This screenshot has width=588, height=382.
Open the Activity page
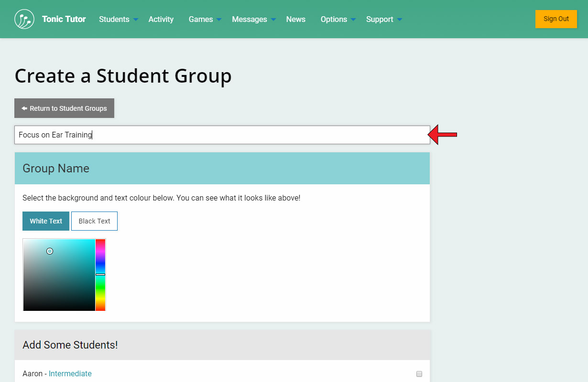pyautogui.click(x=161, y=19)
